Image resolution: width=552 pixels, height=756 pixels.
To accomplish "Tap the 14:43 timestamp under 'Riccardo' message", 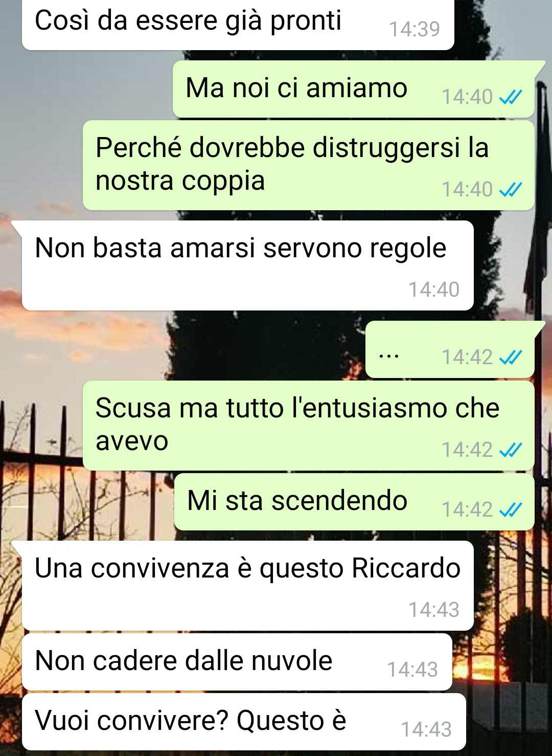I will click(434, 610).
